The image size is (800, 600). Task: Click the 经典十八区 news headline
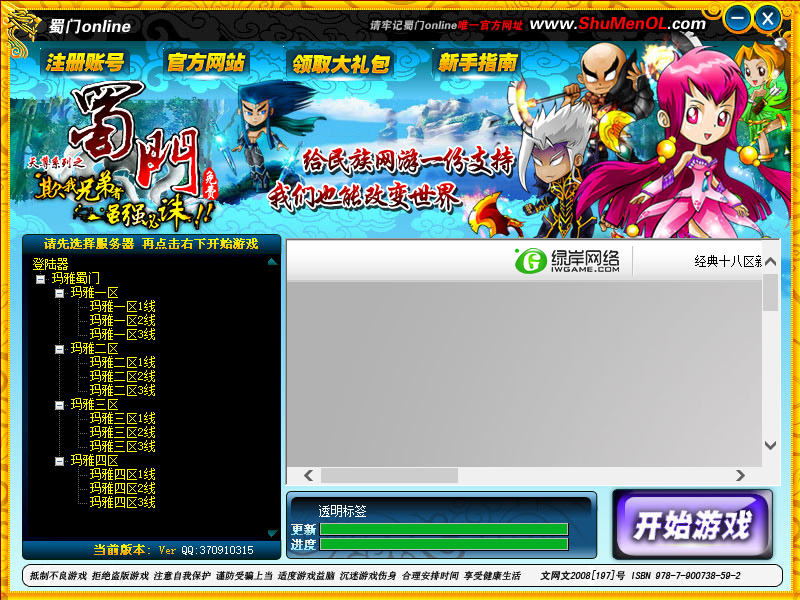click(728, 262)
